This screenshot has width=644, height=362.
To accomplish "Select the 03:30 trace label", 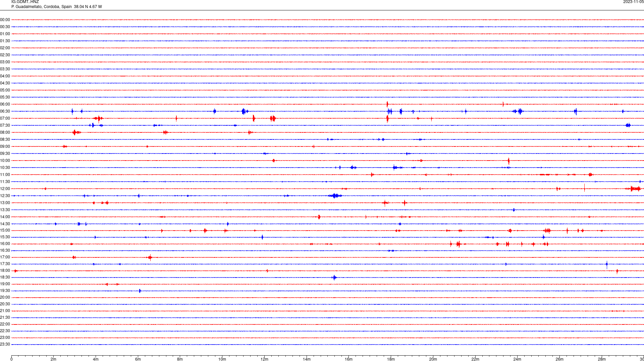I will (x=5, y=69).
